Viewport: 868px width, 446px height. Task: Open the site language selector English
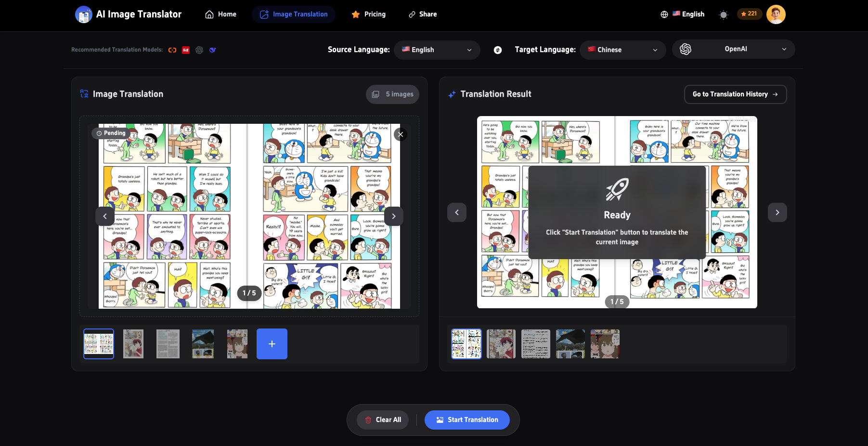[683, 14]
